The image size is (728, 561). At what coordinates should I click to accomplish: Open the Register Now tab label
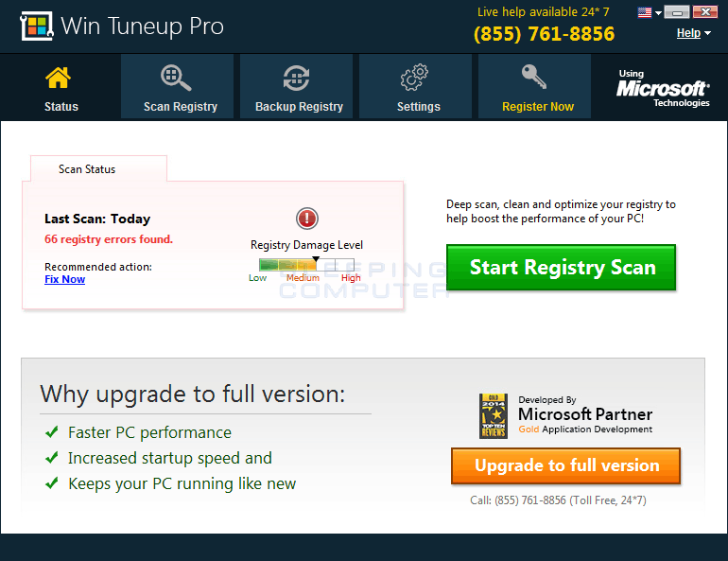click(538, 107)
